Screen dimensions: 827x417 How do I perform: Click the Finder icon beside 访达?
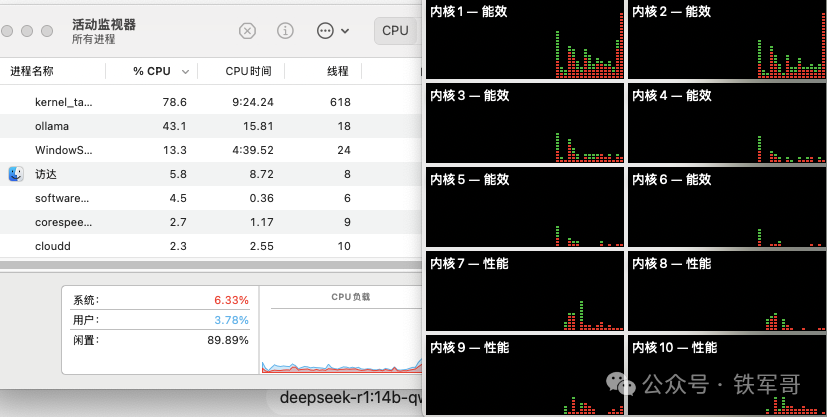pyautogui.click(x=16, y=174)
